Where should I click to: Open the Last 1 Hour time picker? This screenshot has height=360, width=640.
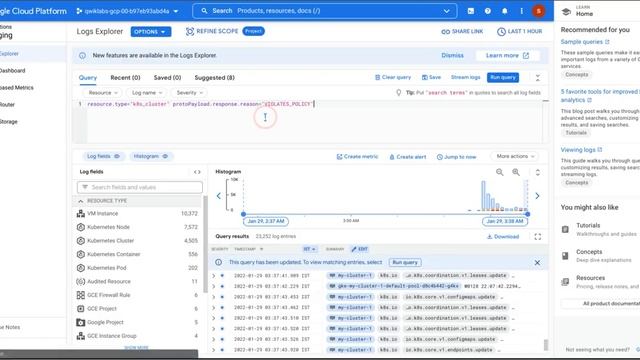[x=520, y=31]
